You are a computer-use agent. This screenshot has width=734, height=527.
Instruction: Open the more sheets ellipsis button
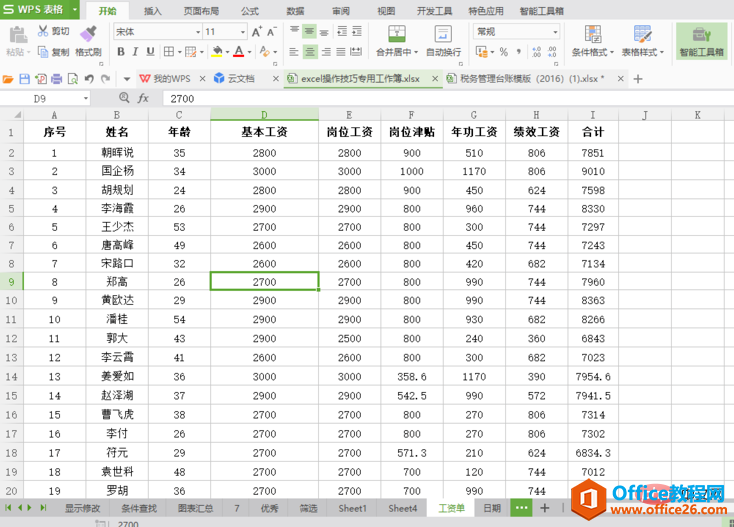tap(521, 507)
